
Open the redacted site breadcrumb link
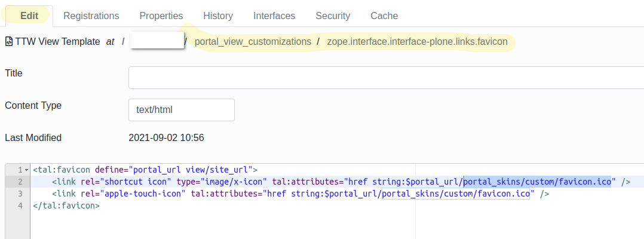tap(157, 41)
